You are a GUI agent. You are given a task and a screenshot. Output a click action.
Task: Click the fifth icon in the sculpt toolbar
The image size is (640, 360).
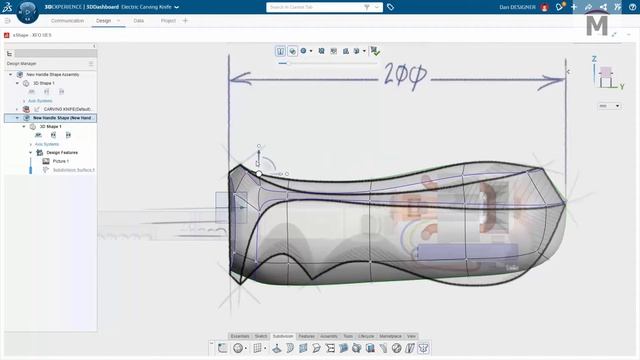point(333,51)
